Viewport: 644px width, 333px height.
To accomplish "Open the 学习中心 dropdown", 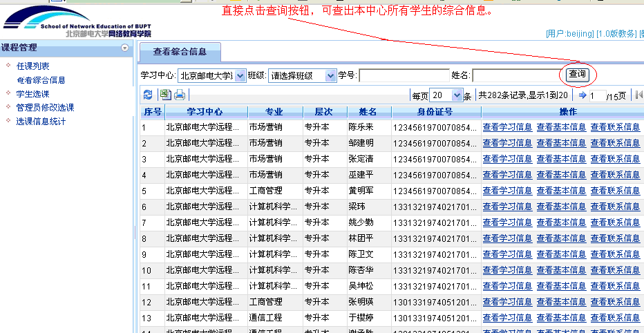I will click(240, 75).
